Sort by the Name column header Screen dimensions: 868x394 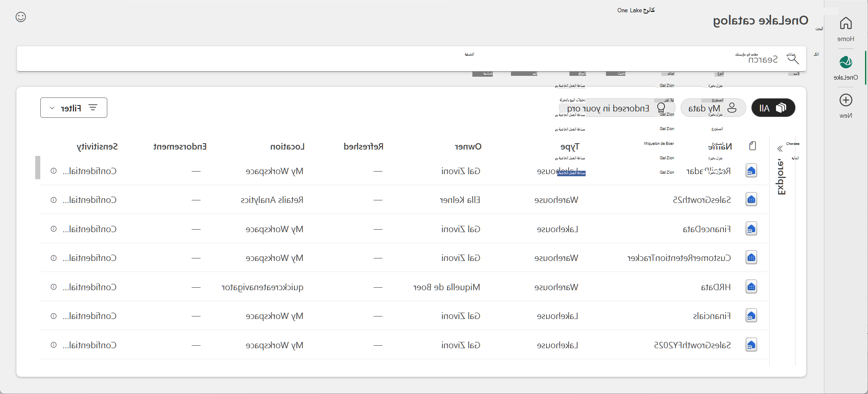(x=720, y=147)
